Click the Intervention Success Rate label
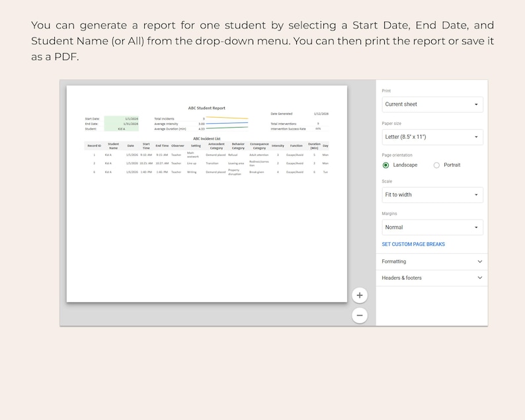The width and height of the screenshot is (525, 420). pyautogui.click(x=288, y=129)
